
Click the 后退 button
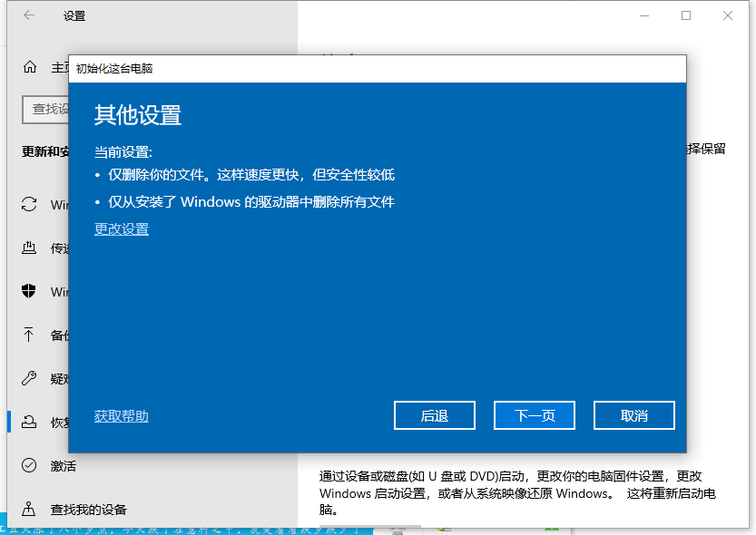[x=434, y=414]
